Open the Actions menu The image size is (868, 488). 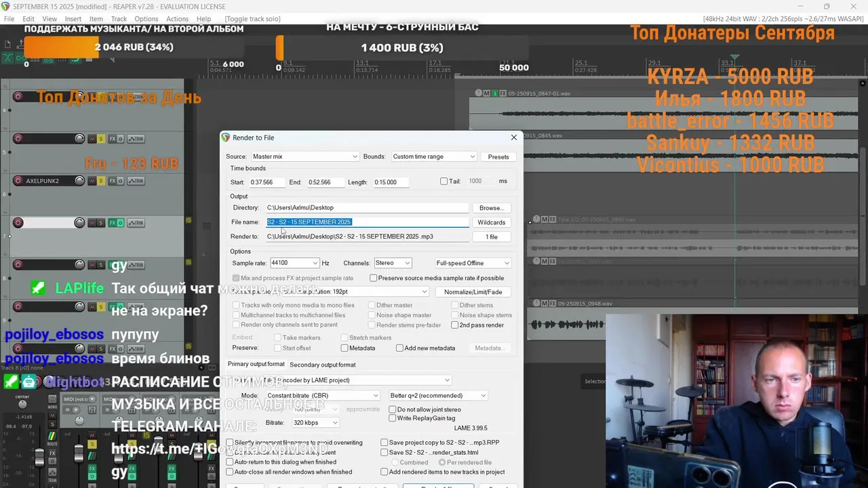pos(177,19)
